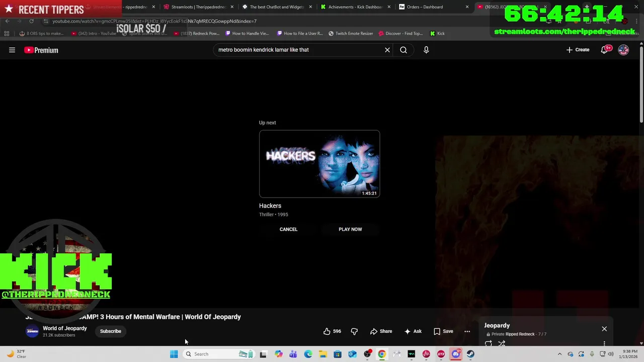Click the YouTube address bar URL
The width and height of the screenshot is (644, 362).
[154, 21]
